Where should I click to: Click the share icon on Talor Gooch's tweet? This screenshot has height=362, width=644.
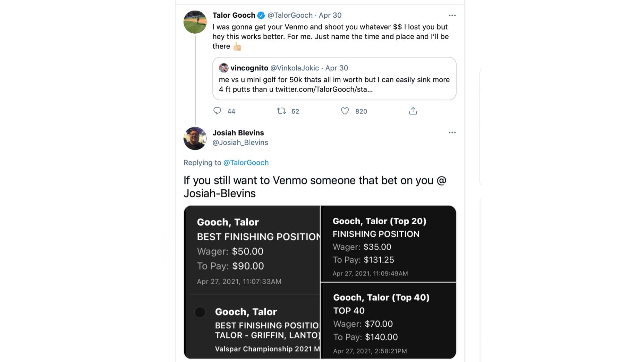[x=413, y=111]
